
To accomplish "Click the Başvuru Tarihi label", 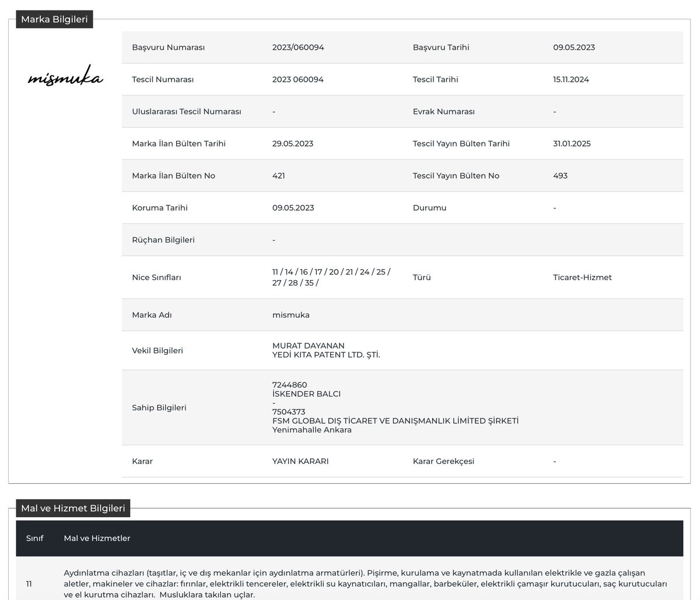I will (x=440, y=47).
